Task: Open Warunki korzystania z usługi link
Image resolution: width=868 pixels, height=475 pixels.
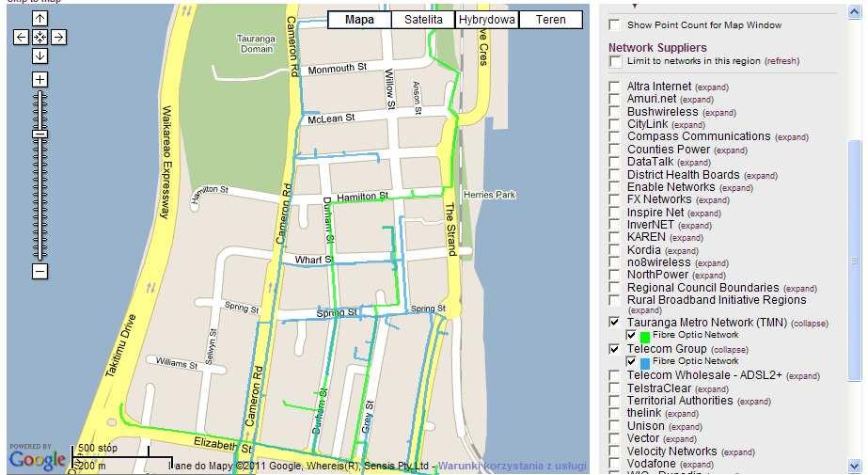Action: click(x=512, y=466)
